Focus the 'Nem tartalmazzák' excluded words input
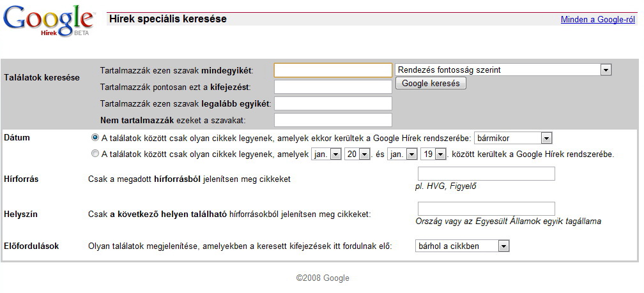This screenshot has width=644, height=293. (x=333, y=120)
